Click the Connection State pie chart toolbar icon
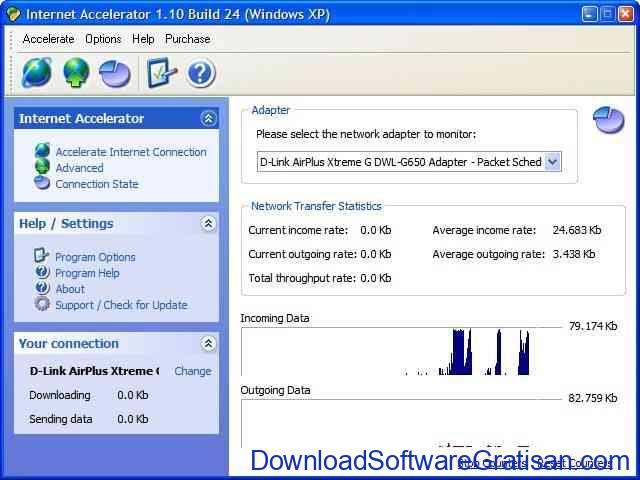 (115, 73)
